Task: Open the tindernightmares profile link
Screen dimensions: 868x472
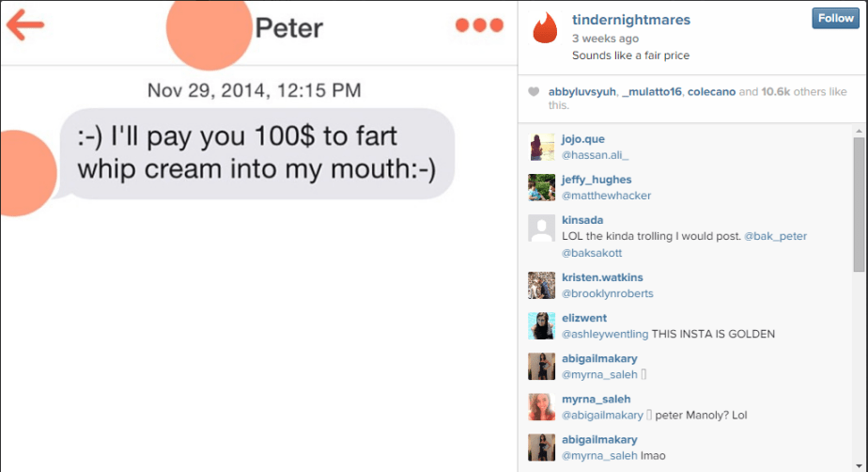Action: pyautogui.click(x=631, y=20)
